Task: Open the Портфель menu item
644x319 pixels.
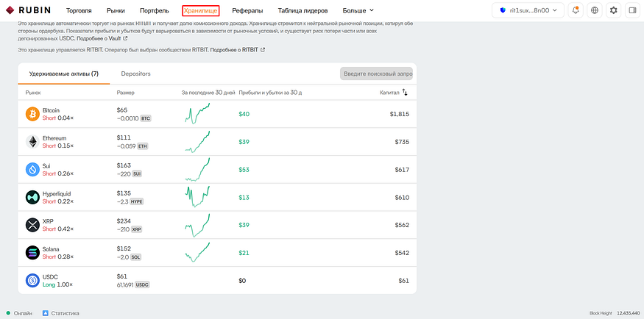Action: [154, 11]
